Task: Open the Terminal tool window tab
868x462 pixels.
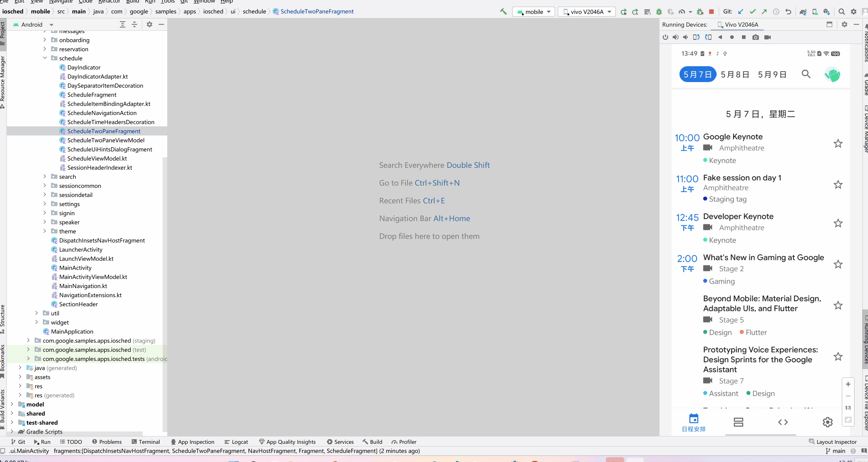Action: pyautogui.click(x=146, y=442)
